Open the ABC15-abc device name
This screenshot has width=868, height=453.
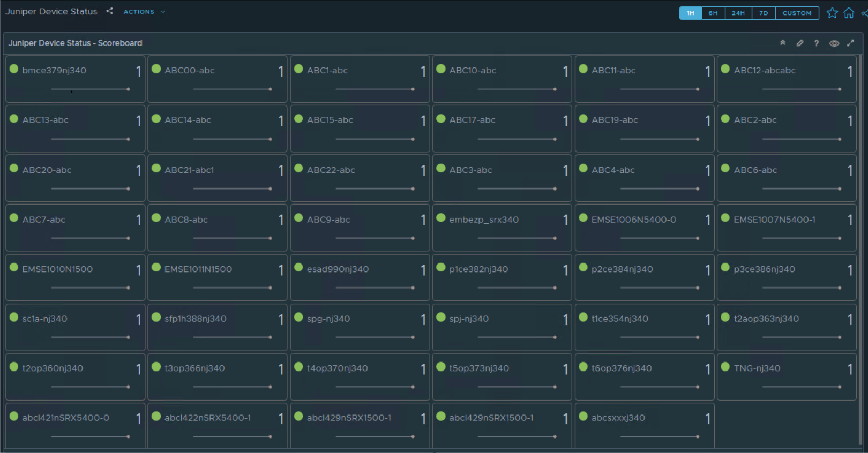[330, 120]
